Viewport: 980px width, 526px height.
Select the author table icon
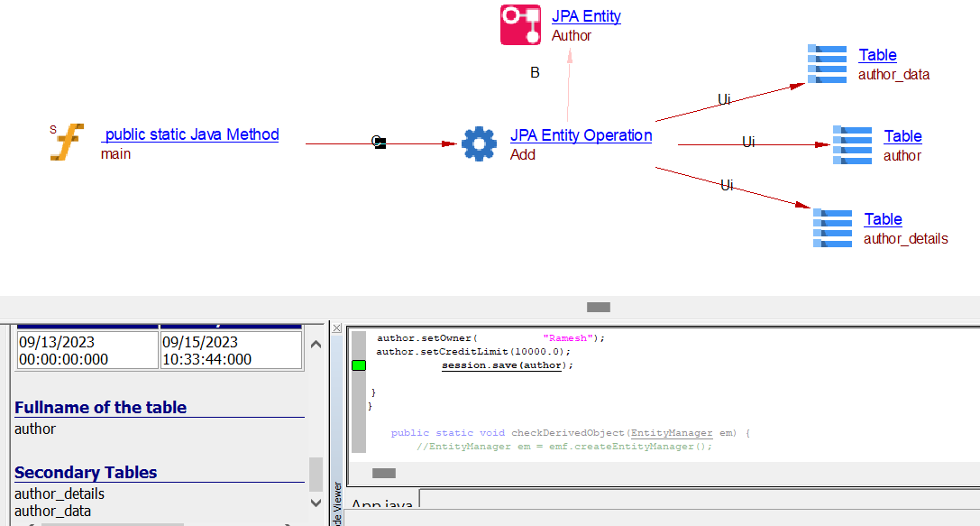click(852, 144)
